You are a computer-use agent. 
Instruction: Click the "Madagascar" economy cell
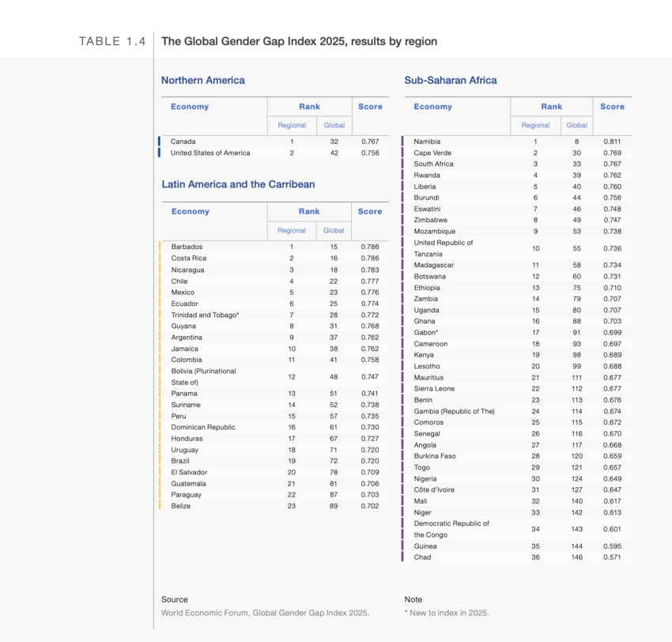434,266
